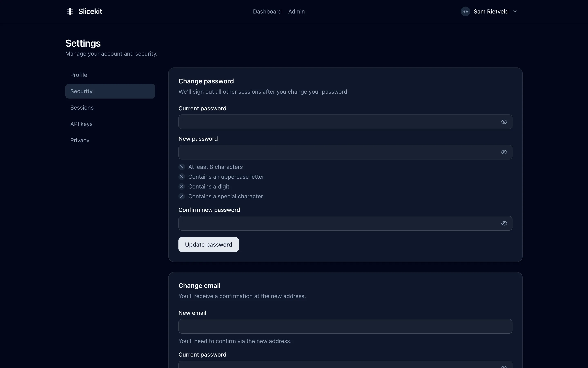Click the 'Contains an uppercase letter' requirement text
Image resolution: width=588 pixels, height=368 pixels.
coord(226,177)
